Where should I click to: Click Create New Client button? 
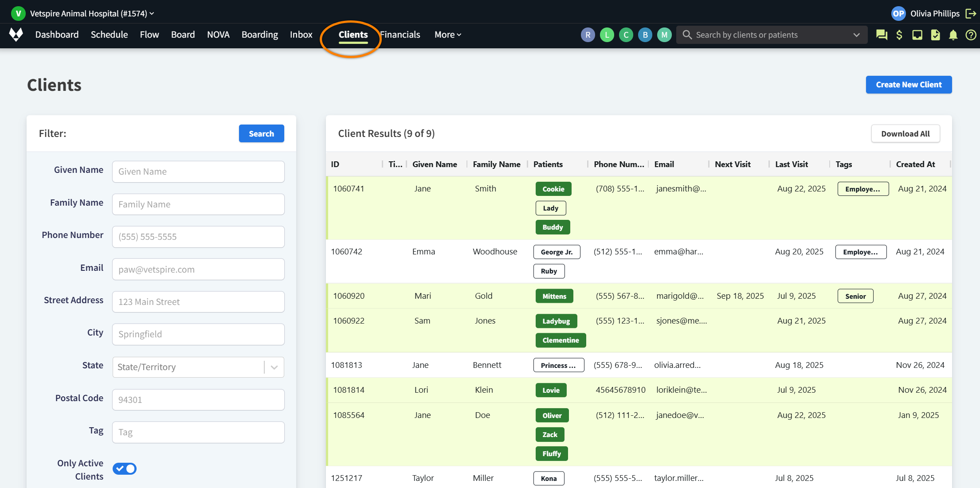coord(908,85)
